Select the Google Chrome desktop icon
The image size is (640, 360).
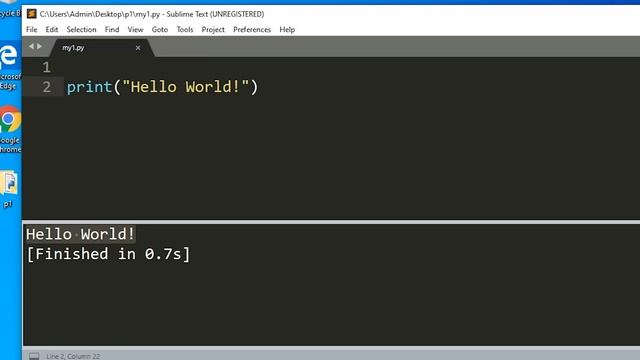coord(10,129)
